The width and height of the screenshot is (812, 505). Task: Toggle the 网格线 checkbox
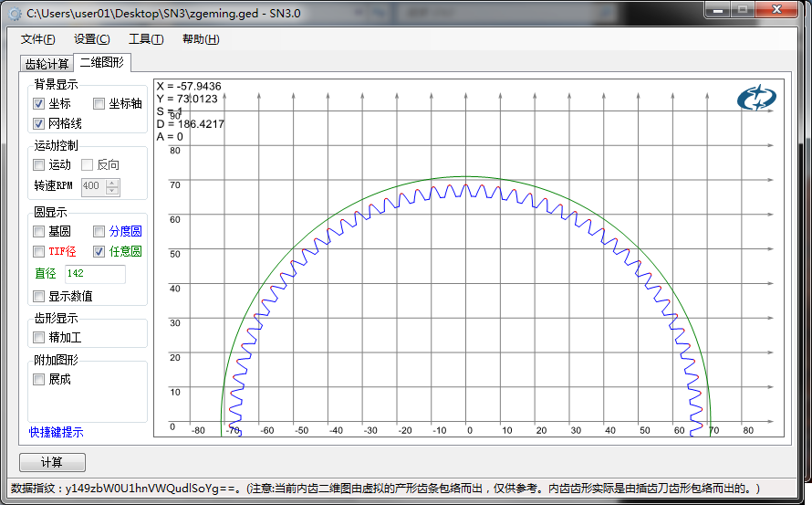39,123
